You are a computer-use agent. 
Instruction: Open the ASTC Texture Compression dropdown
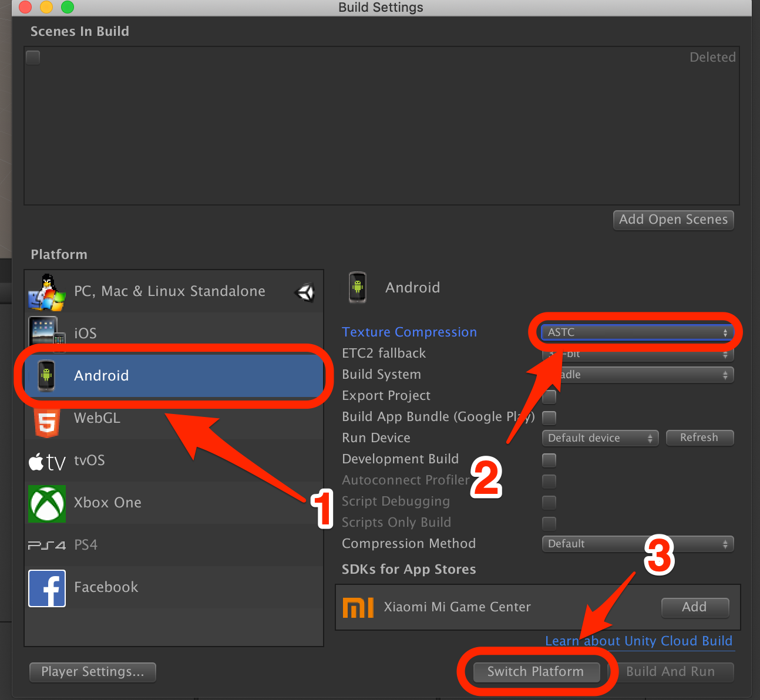tap(637, 332)
